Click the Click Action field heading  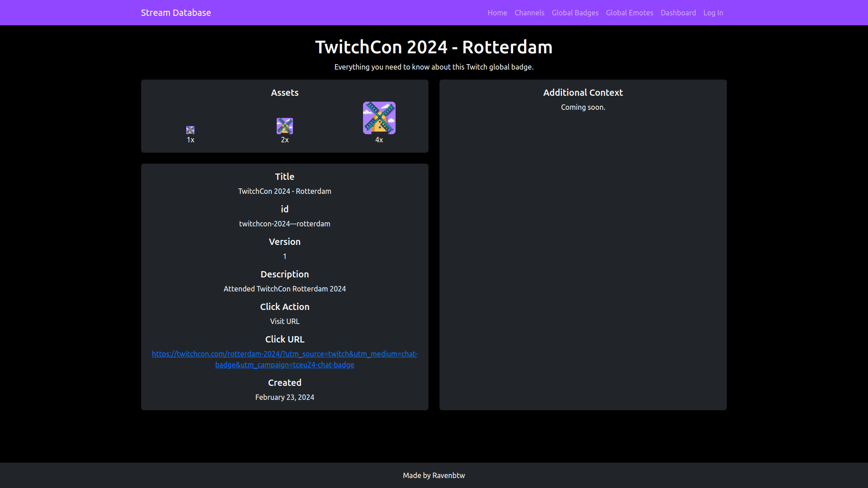pyautogui.click(x=285, y=307)
